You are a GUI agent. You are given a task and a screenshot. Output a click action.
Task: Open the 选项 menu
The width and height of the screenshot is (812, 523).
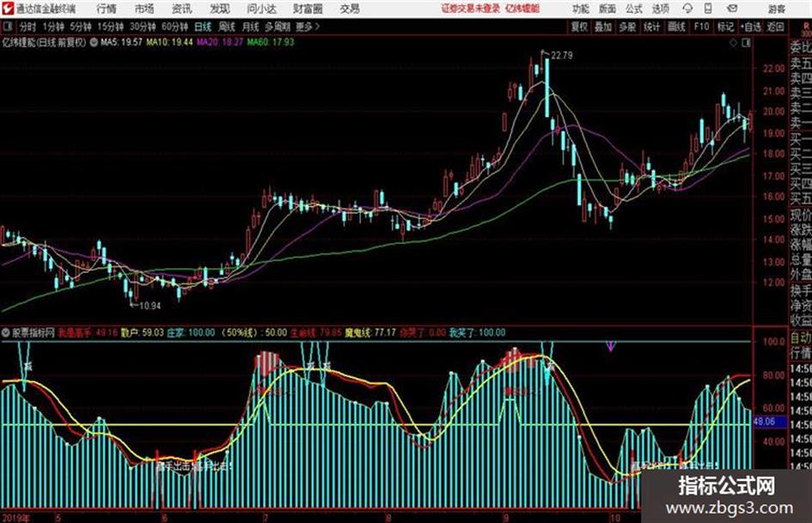click(661, 9)
